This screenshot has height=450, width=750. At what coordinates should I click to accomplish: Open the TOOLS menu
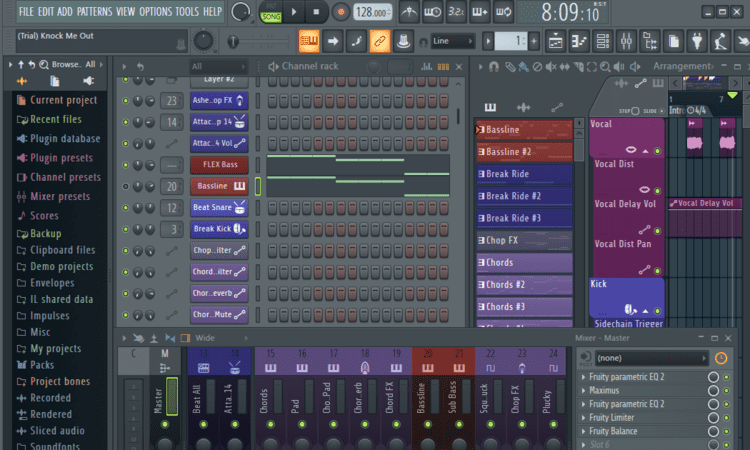[x=187, y=11]
